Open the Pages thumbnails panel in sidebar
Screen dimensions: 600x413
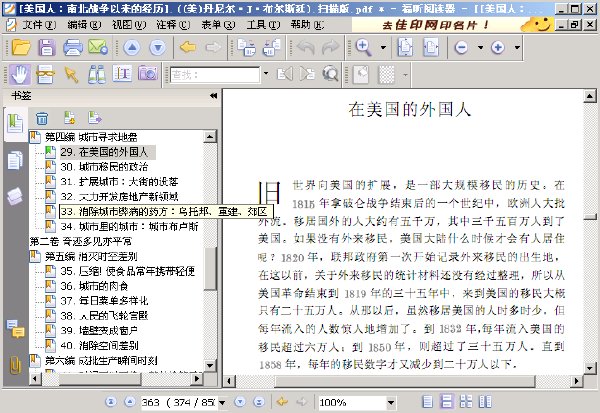[15, 160]
